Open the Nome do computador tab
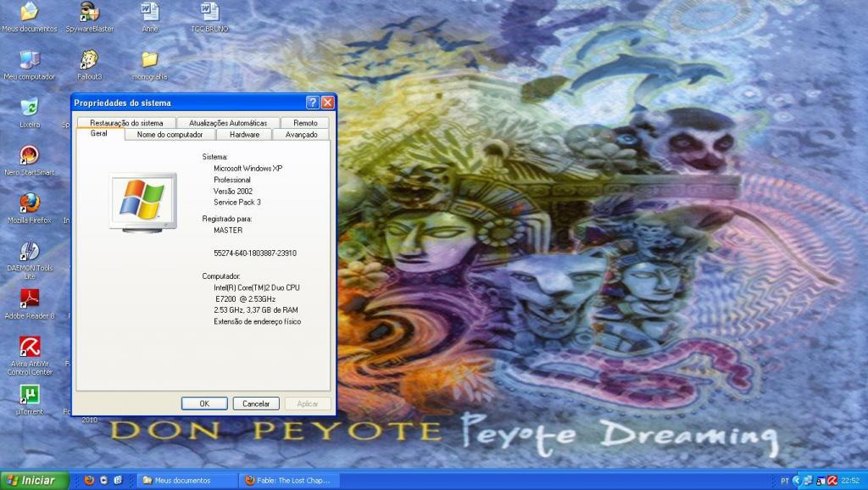The width and height of the screenshot is (868, 490). [170, 135]
